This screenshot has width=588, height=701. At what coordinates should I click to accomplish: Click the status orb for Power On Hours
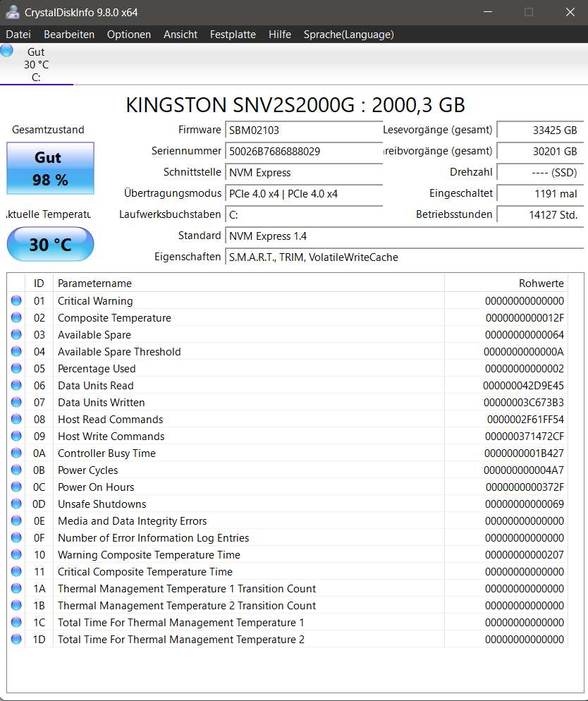pos(16,487)
